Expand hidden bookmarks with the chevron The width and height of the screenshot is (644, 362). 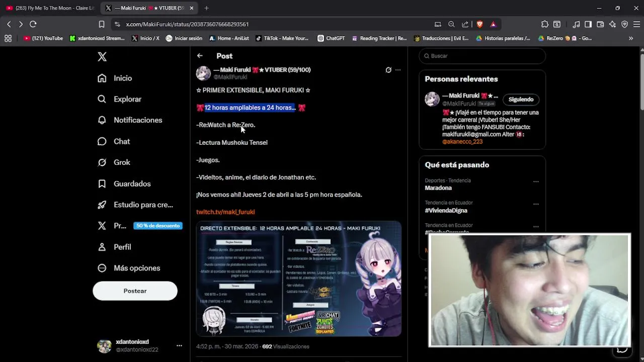pos(631,38)
